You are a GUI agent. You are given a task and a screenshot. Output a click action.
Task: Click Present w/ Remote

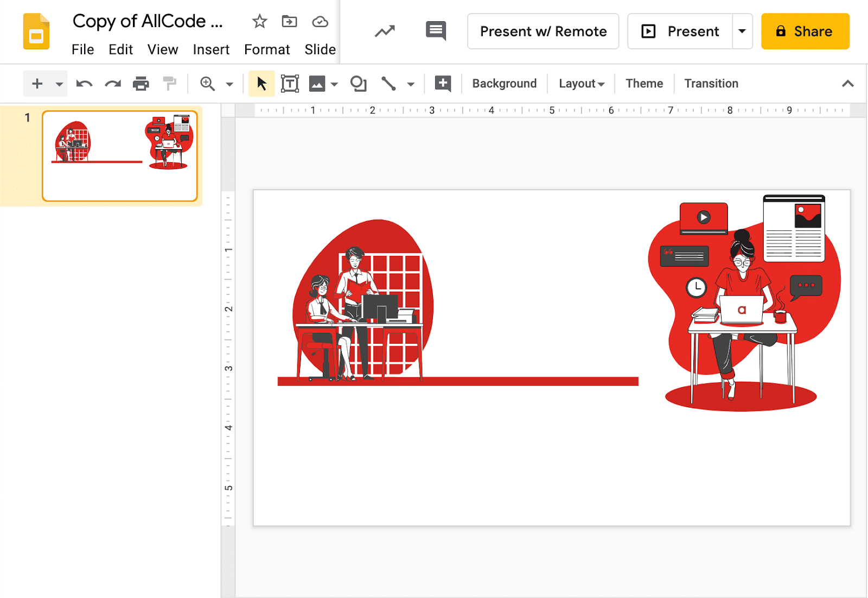click(x=542, y=31)
